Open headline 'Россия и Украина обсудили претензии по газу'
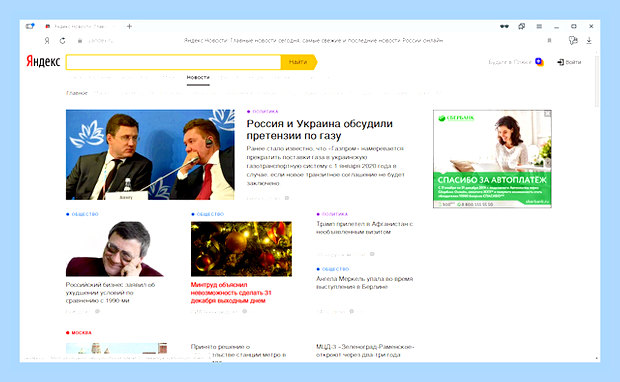620x382 pixels. [319, 129]
